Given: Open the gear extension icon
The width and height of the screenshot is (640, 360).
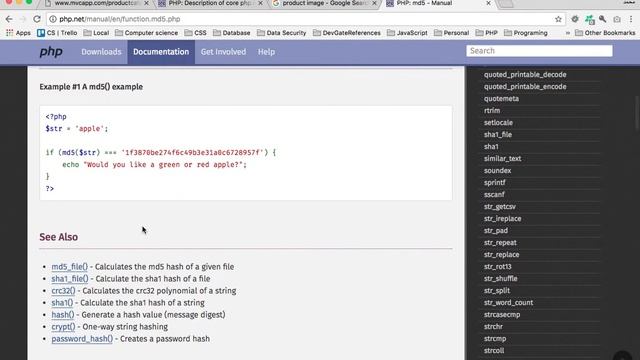Looking at the screenshot, I should [575, 19].
